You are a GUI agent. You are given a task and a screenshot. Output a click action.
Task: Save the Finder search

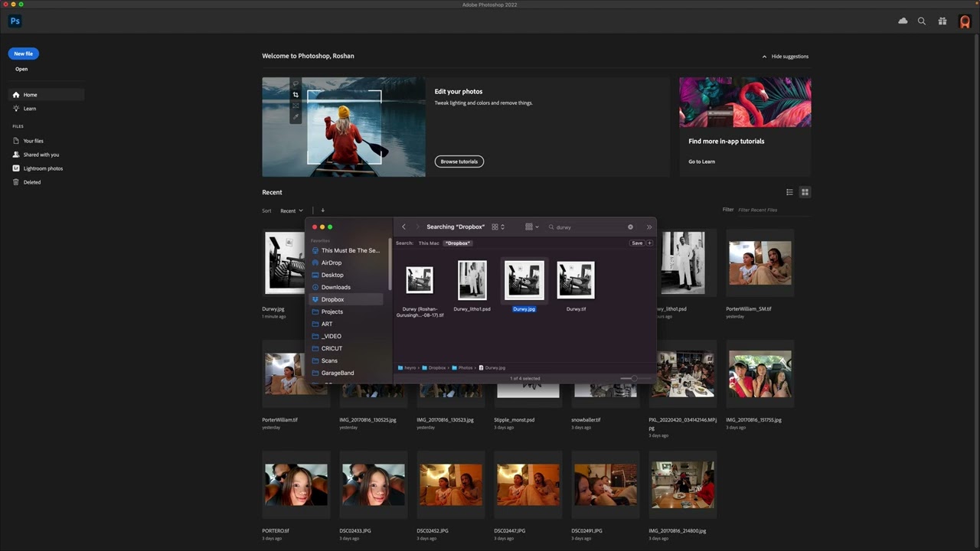[x=637, y=243]
